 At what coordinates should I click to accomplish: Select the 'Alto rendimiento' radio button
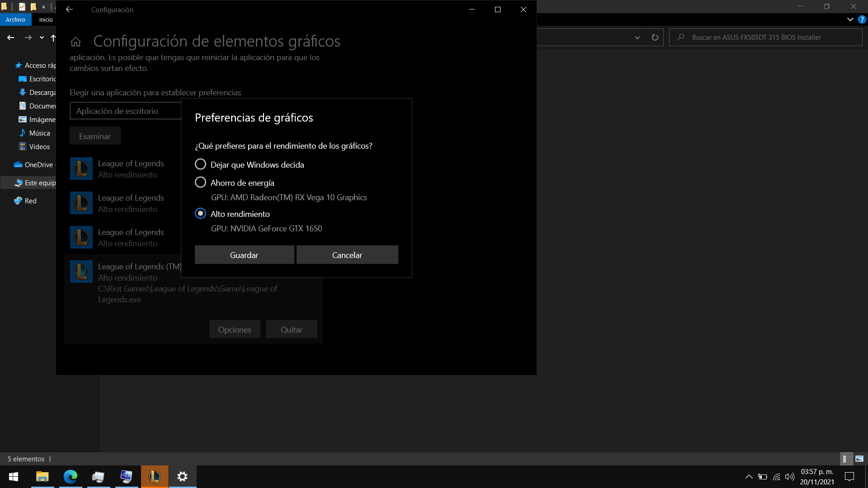(x=200, y=214)
